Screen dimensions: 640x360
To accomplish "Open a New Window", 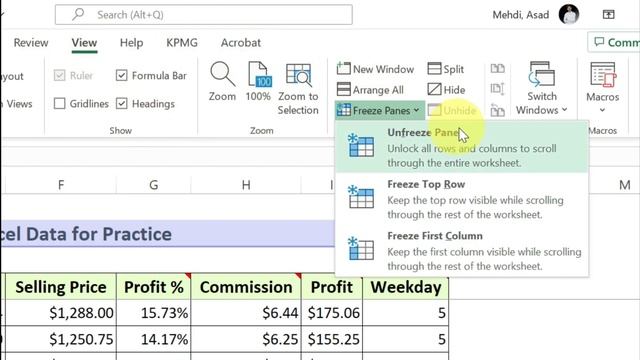I will click(x=376, y=69).
